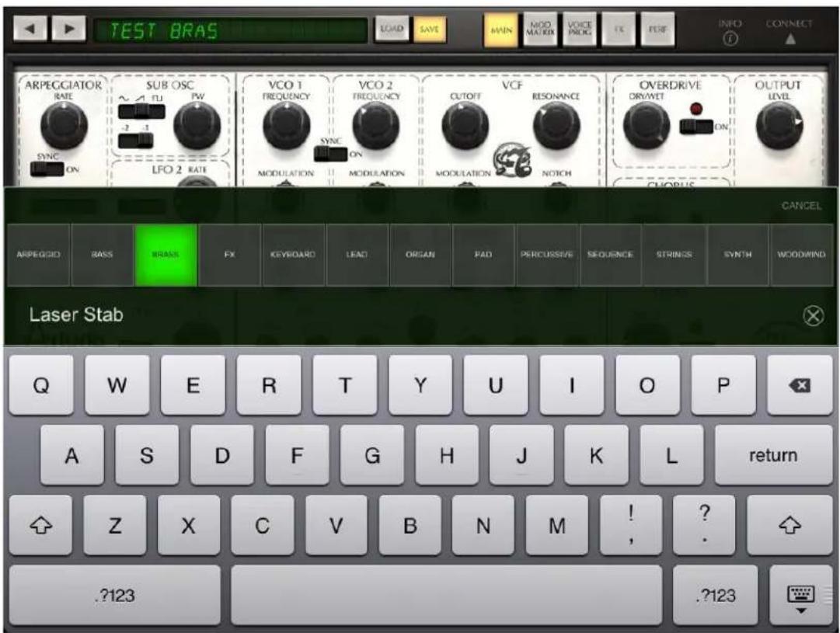Hide the on-screen keyboard

click(800, 596)
